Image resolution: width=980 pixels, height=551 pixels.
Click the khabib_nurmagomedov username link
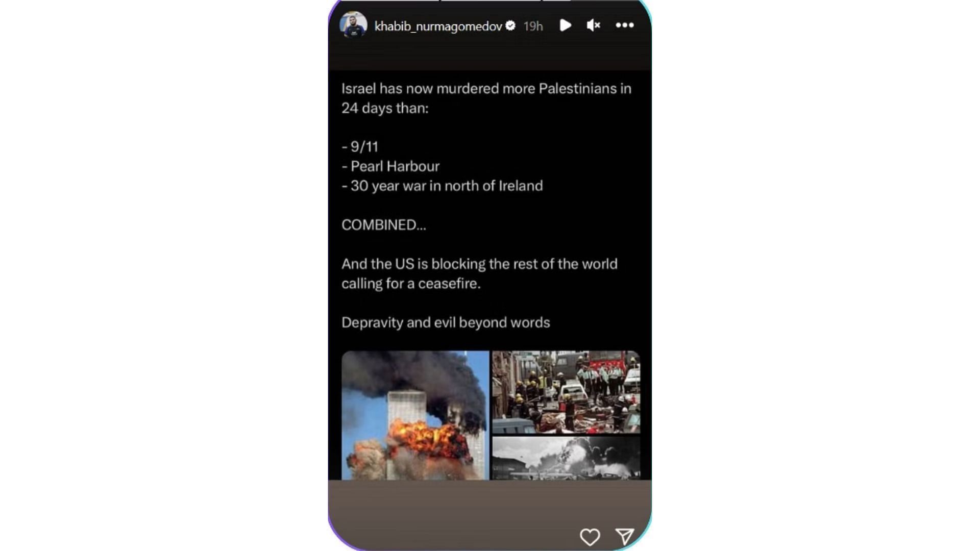(x=438, y=26)
